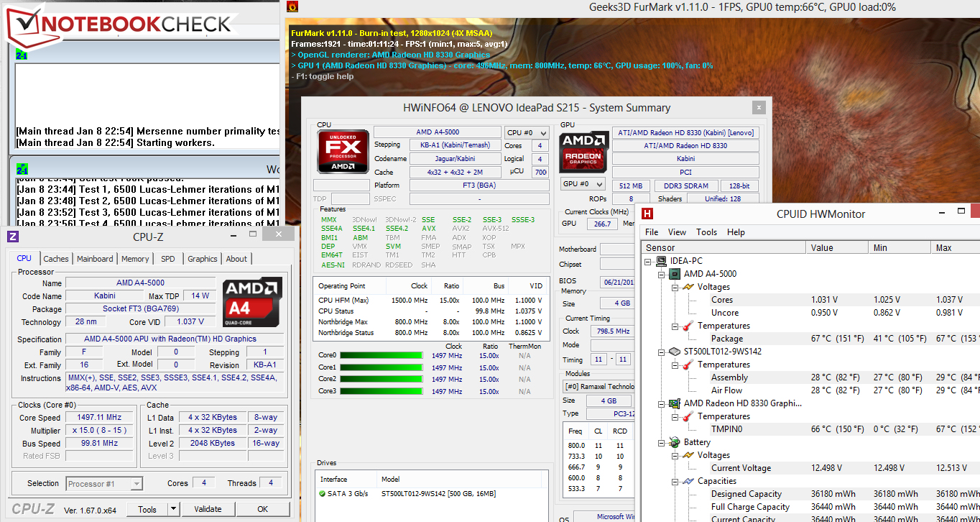
Task: Switch to the SPD tab in CPU-Z
Action: pos(167,259)
